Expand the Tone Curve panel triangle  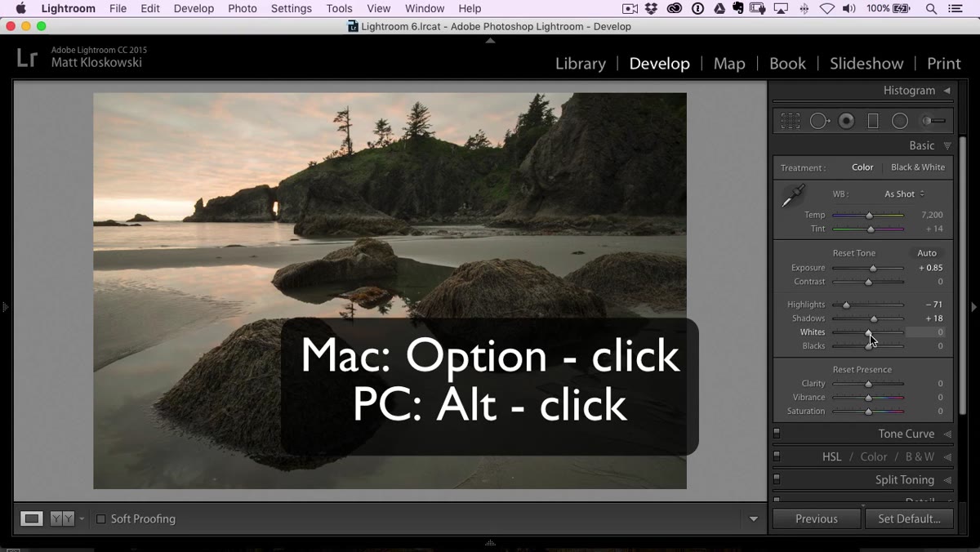(x=947, y=434)
